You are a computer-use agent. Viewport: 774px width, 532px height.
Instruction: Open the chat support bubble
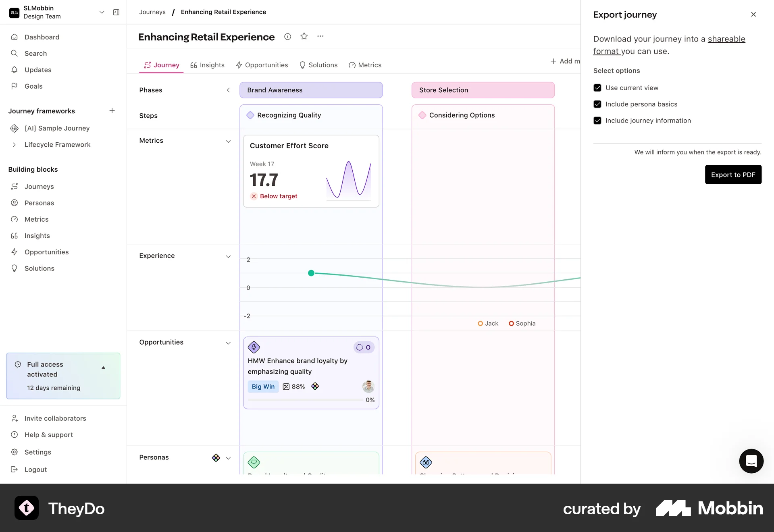pyautogui.click(x=751, y=461)
